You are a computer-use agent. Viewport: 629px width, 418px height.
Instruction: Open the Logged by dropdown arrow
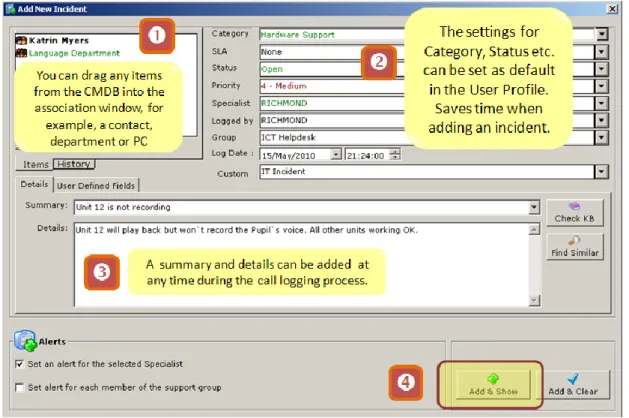point(601,120)
